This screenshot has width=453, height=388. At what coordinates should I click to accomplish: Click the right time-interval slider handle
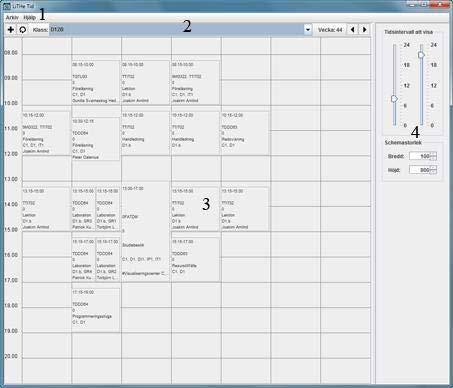pos(421,55)
